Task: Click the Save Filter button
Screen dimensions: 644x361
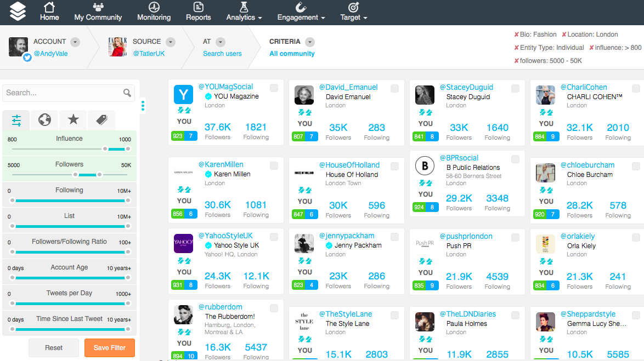Action: click(x=110, y=347)
